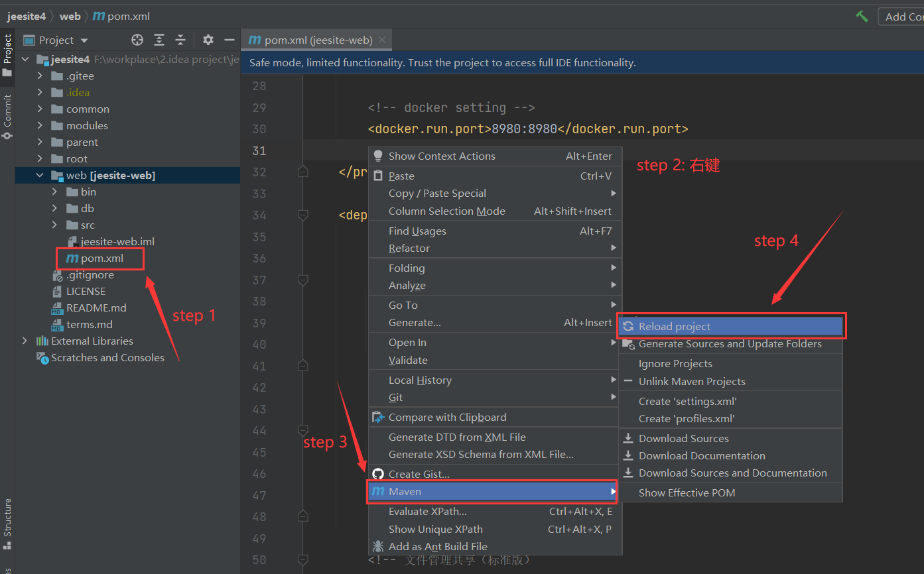Choose Generate... menu entry

click(495, 322)
